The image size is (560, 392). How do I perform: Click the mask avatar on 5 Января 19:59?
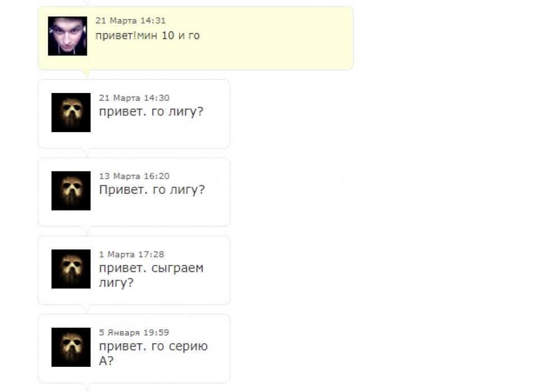pyautogui.click(x=71, y=347)
